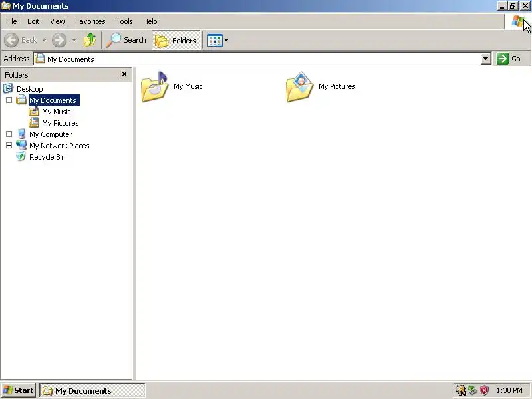
Task: Open the Views dropdown arrow
Action: point(226,41)
